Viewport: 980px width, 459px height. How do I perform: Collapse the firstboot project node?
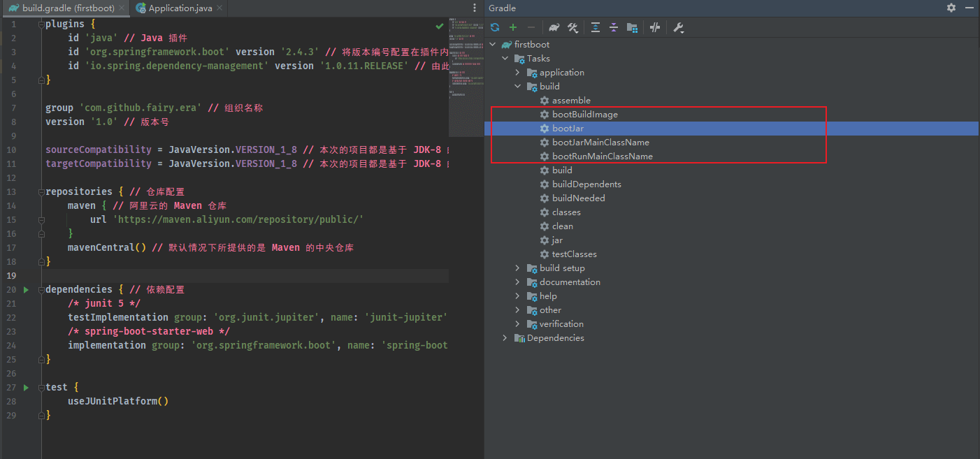coord(493,45)
